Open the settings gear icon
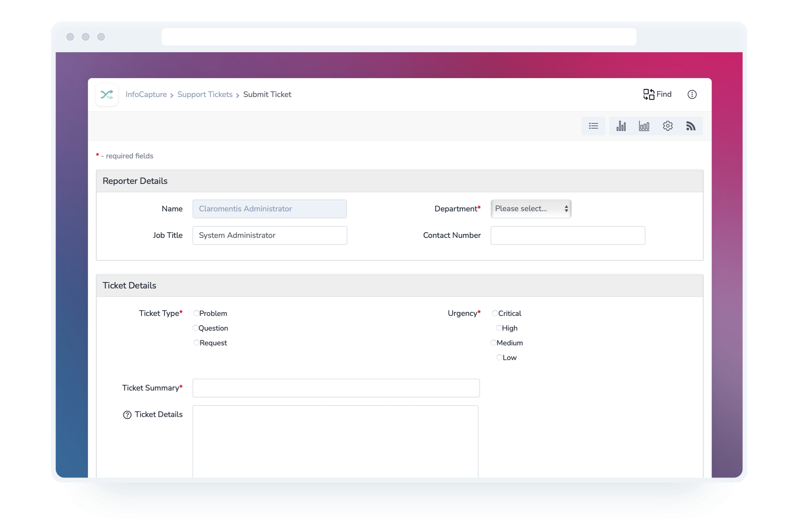Viewport: 799px width, 532px height. point(668,126)
